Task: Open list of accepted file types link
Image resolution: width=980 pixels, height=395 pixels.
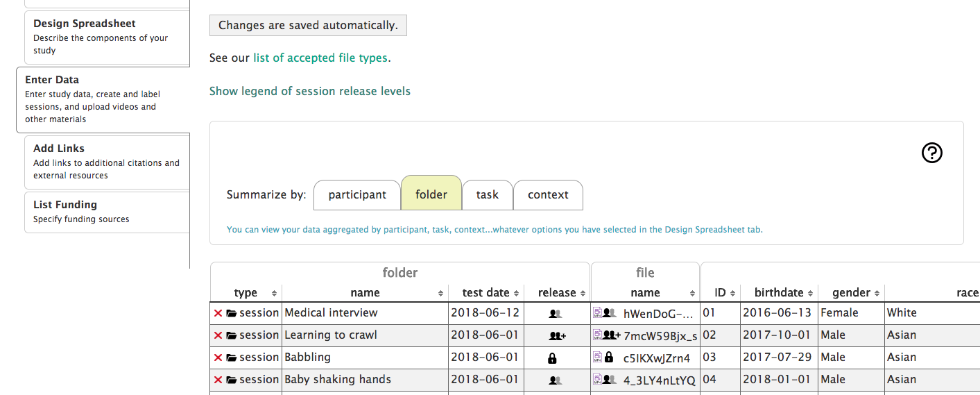Action: point(320,58)
